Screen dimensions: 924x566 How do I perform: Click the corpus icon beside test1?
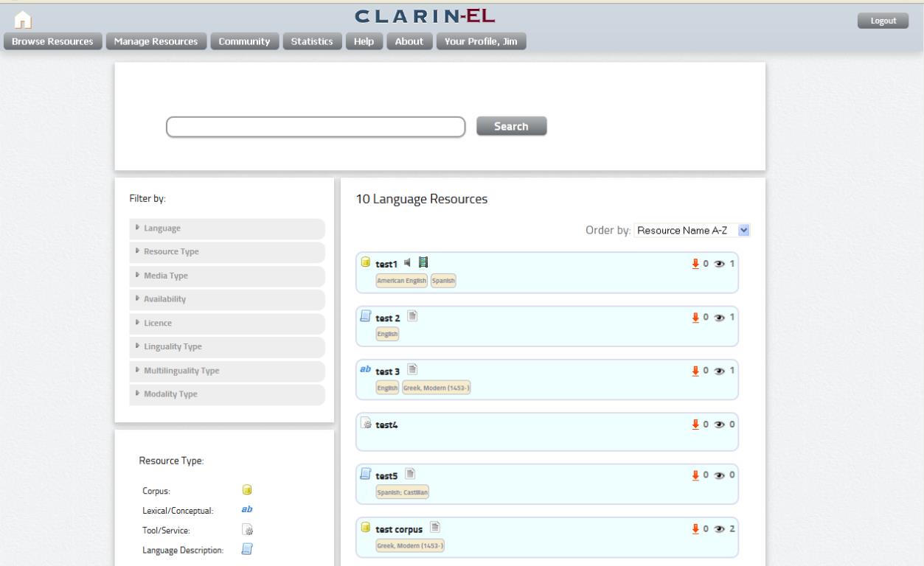coord(365,262)
